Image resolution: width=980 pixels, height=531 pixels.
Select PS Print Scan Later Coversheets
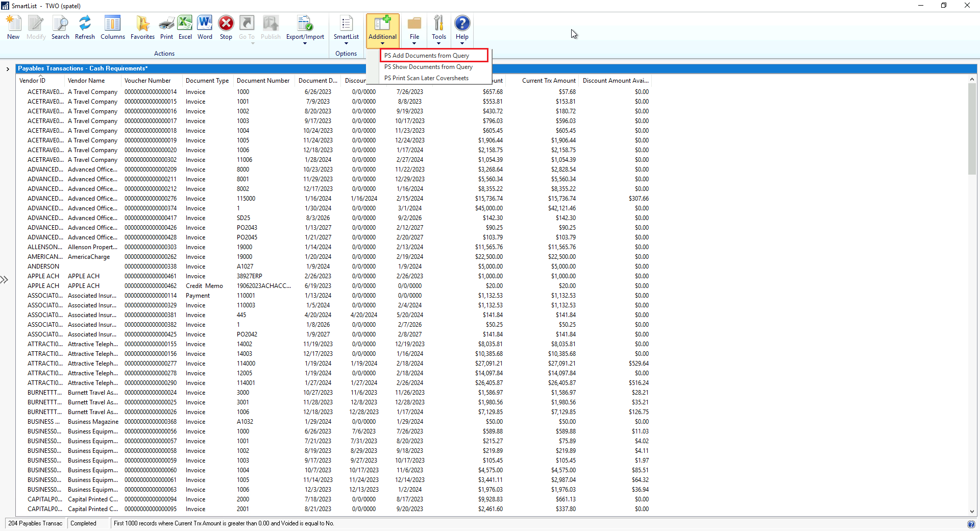426,78
